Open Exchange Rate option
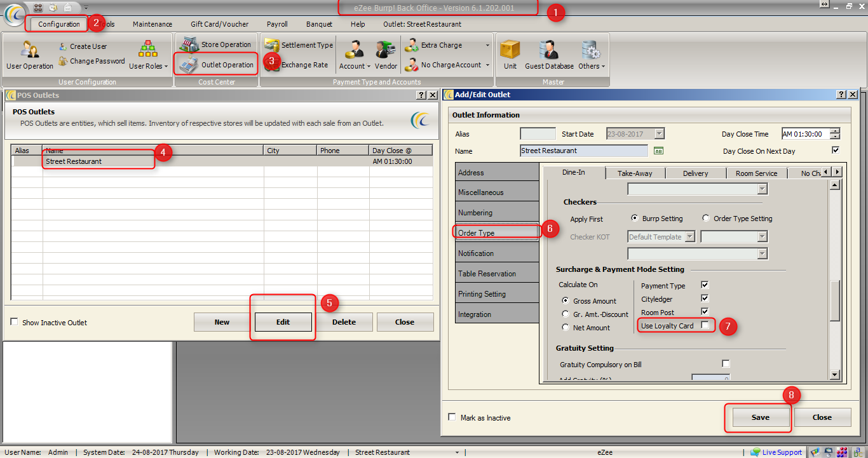Screen dimensions: 868x458 296,65
